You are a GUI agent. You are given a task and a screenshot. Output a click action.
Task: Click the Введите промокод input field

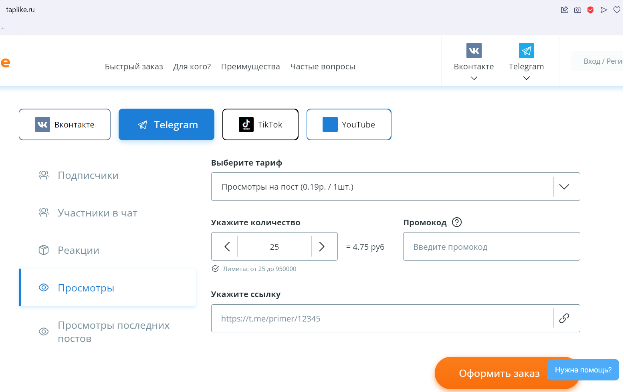(491, 247)
